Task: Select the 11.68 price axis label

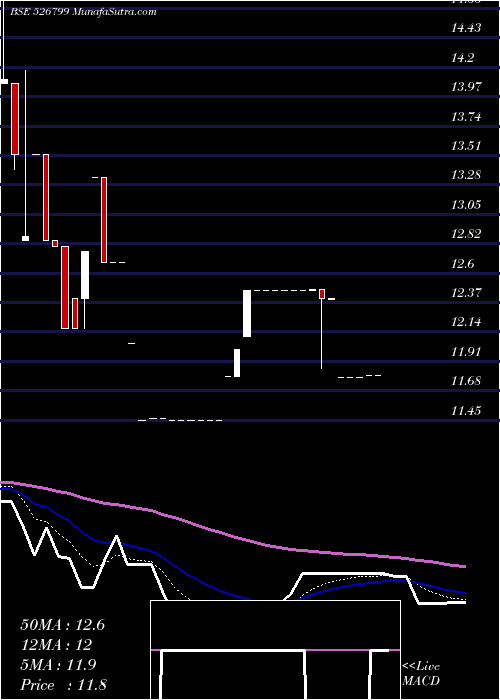Action: (466, 380)
